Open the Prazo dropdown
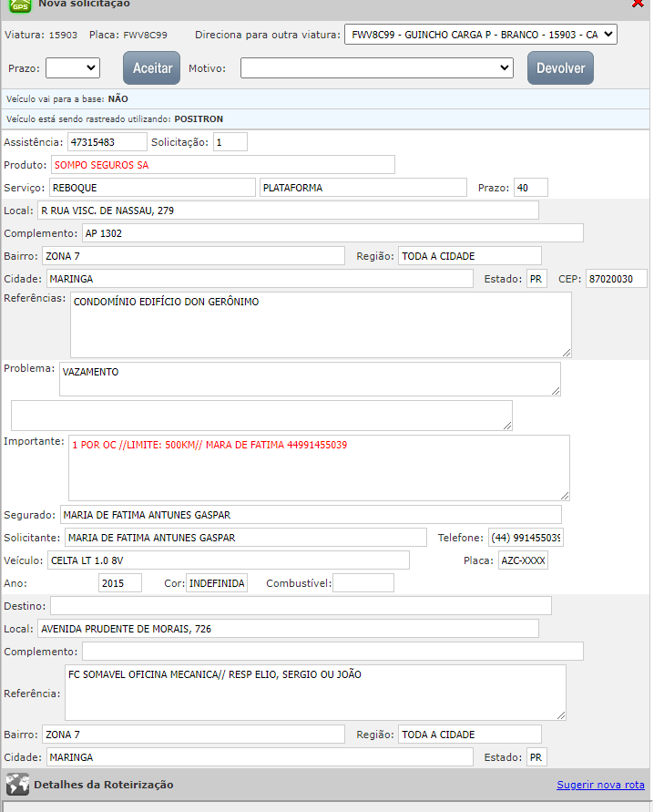 click(x=73, y=67)
